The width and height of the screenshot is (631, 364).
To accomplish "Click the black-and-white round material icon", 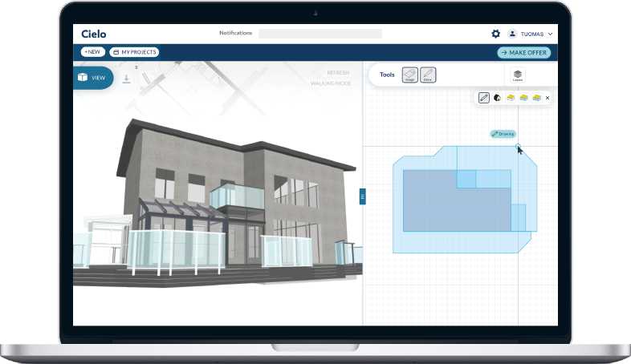I will 498,98.
